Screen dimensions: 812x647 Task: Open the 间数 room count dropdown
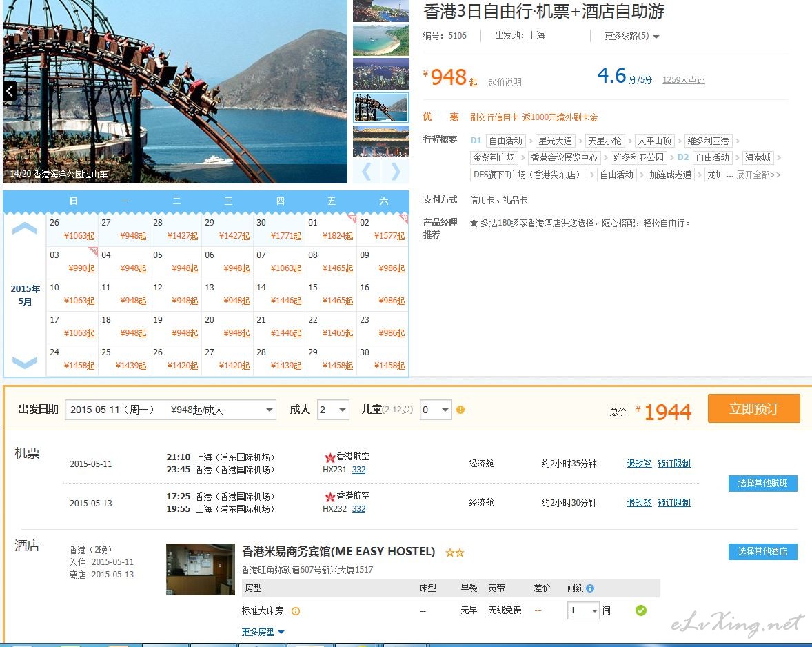point(584,610)
